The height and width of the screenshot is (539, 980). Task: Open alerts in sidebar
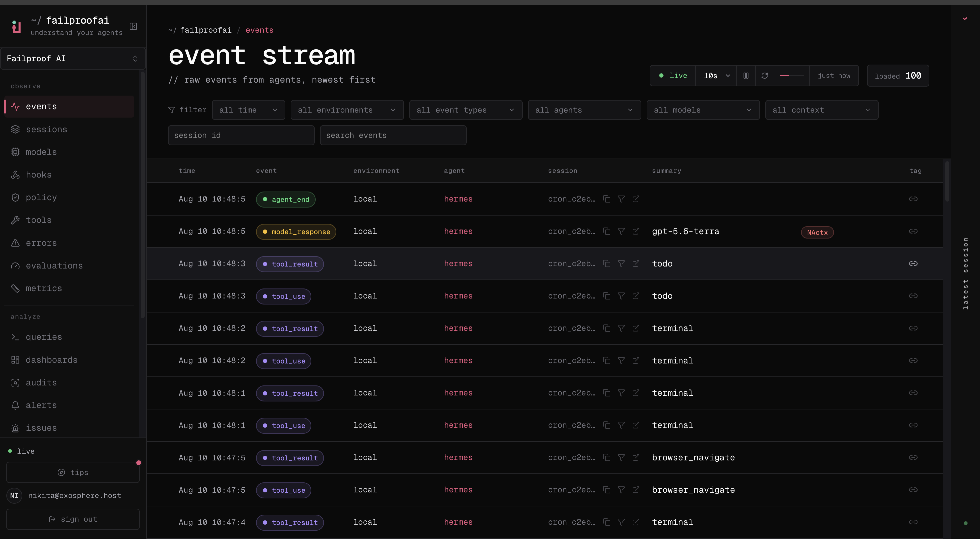[69, 405]
